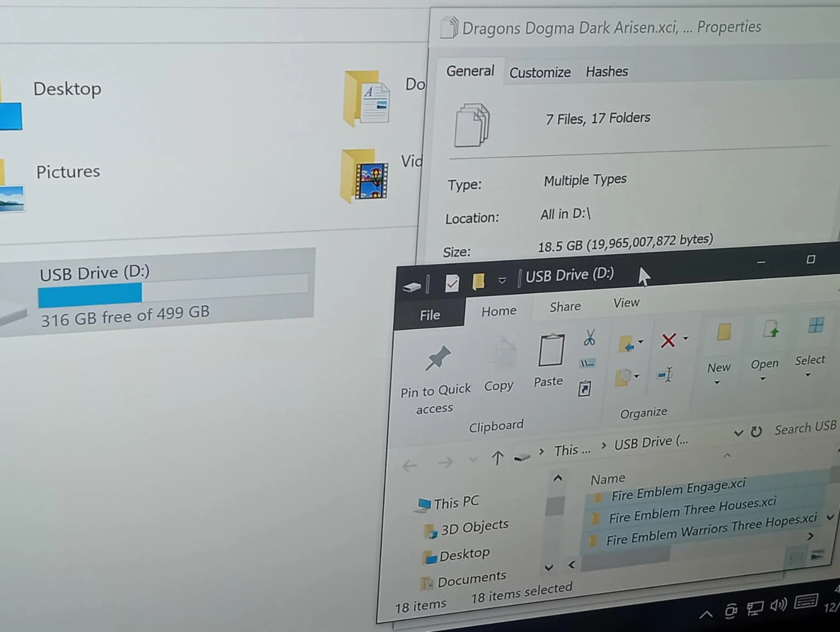Image resolution: width=840 pixels, height=632 pixels.
Task: Open the Select dropdown menu
Action: pyautogui.click(x=808, y=375)
